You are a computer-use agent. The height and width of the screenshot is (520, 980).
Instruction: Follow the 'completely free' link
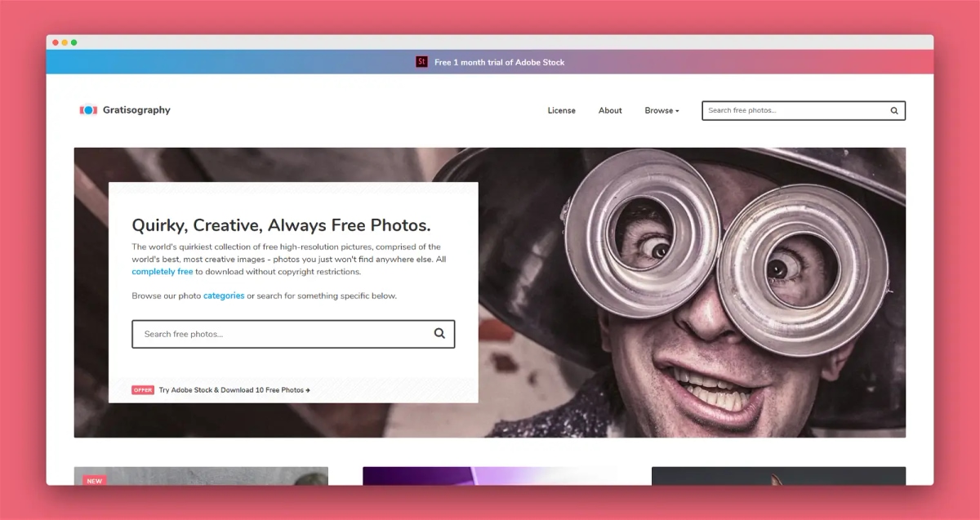pyautogui.click(x=163, y=272)
